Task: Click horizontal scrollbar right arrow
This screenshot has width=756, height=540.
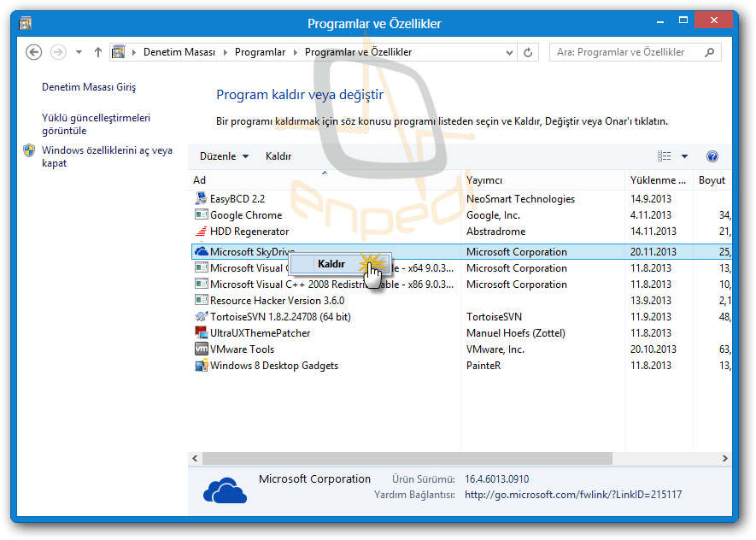Action: [x=724, y=459]
